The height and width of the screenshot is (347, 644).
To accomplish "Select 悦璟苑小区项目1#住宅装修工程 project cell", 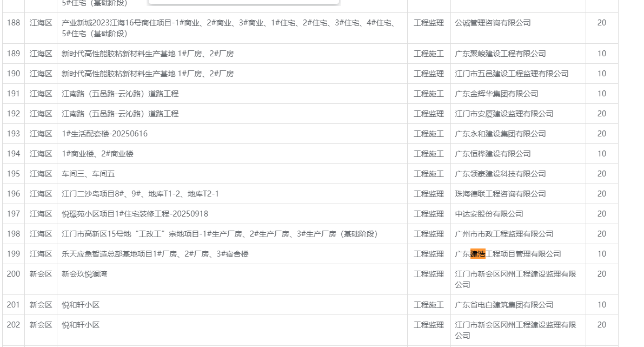I will coord(135,214).
